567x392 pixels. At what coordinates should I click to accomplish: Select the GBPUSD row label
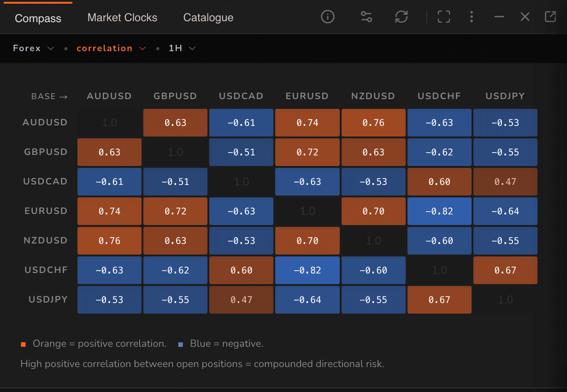point(45,152)
